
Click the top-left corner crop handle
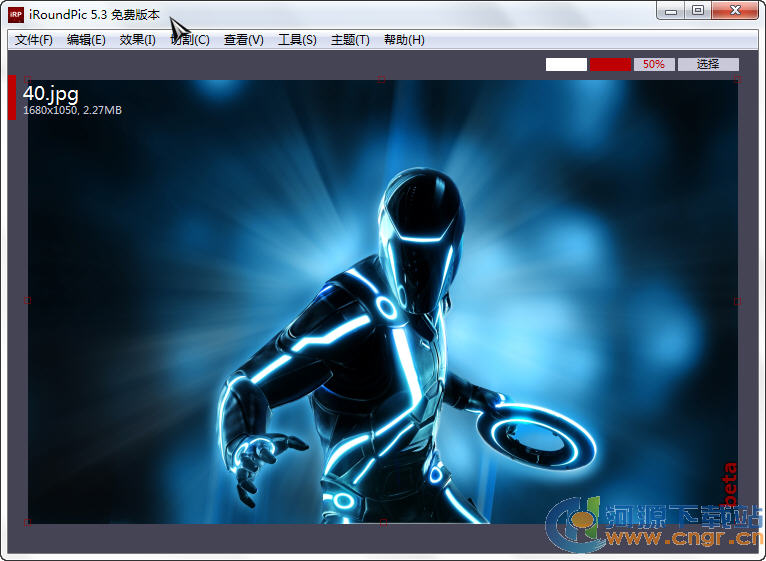tap(27, 79)
